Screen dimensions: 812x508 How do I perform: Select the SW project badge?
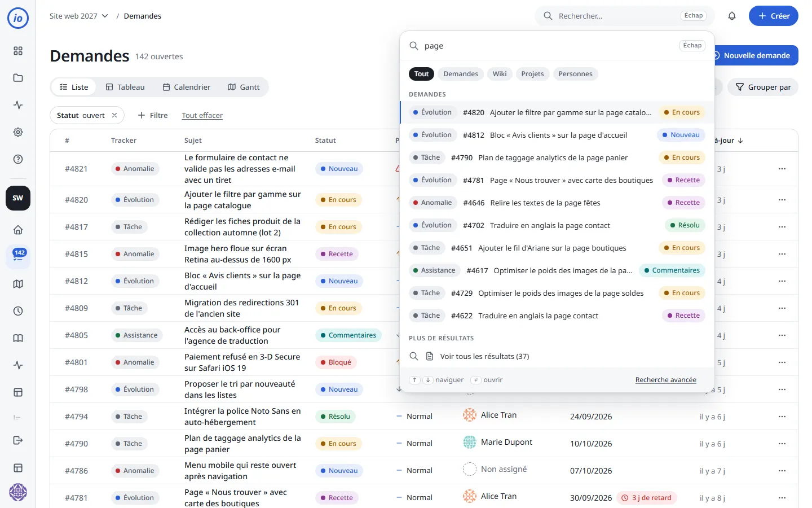coord(18,198)
